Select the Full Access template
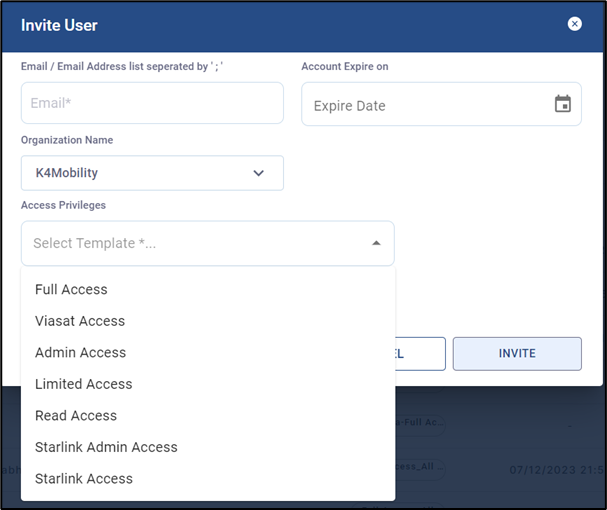 pyautogui.click(x=71, y=289)
